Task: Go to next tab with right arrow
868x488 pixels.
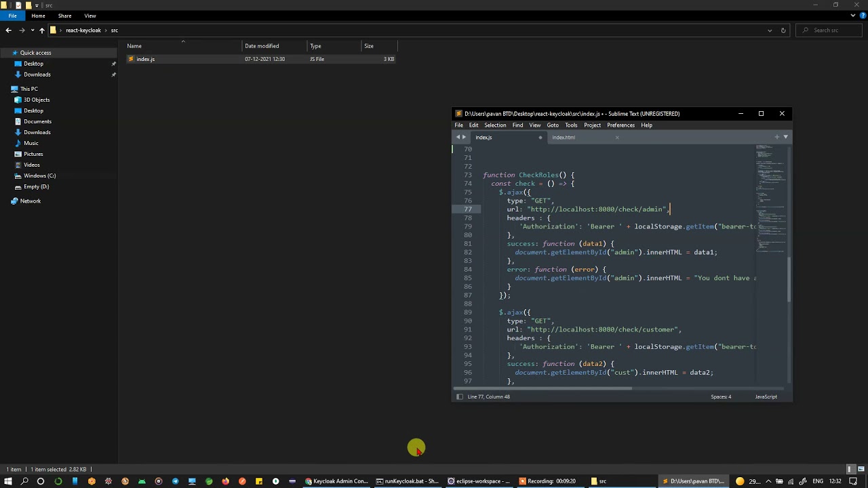Action: pyautogui.click(x=465, y=137)
